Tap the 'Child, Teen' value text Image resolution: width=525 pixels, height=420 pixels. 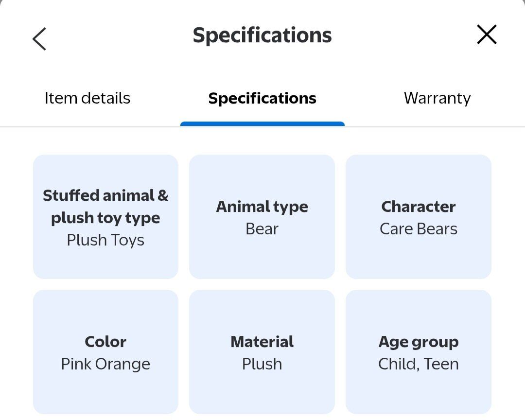pyautogui.click(x=418, y=364)
